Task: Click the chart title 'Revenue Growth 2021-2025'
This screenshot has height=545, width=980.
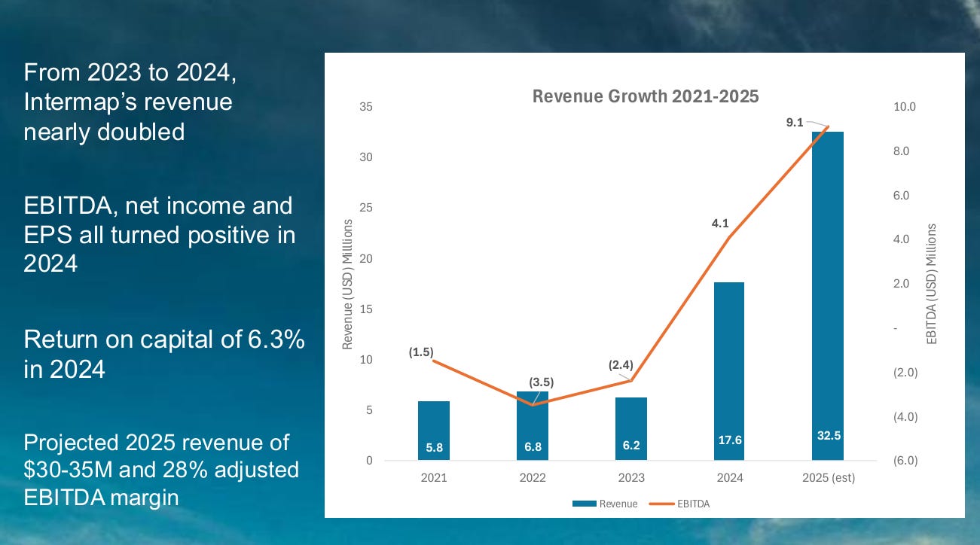Action: pyautogui.click(x=646, y=96)
